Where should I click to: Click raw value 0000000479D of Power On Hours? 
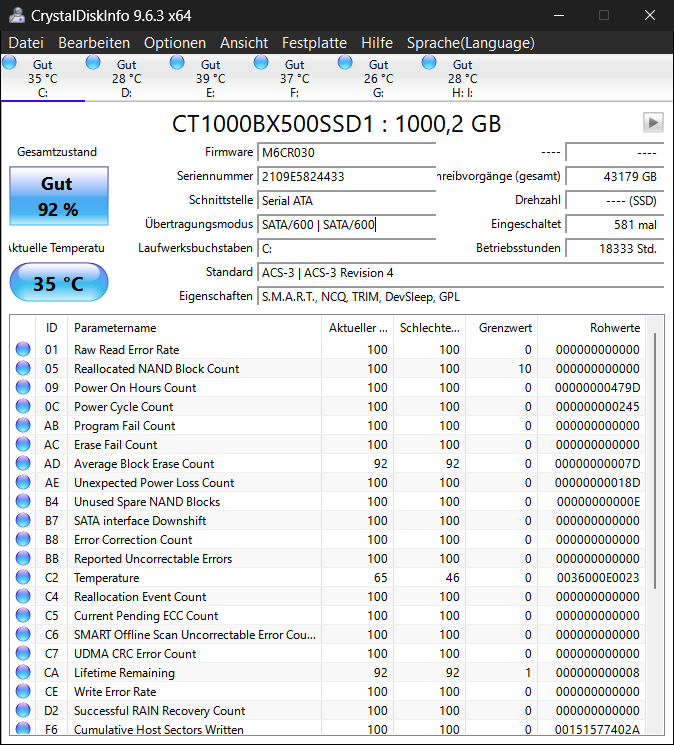(598, 388)
